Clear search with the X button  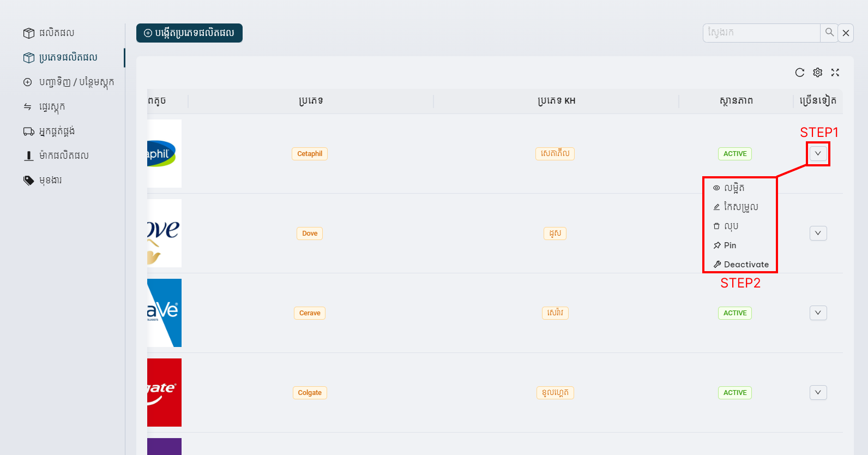click(x=846, y=33)
